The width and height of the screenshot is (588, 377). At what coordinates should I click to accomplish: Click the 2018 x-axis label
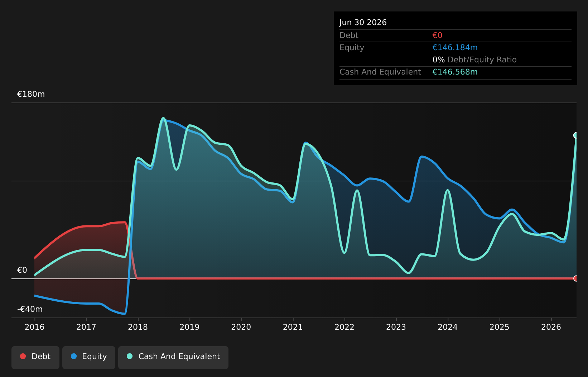pyautogui.click(x=138, y=327)
